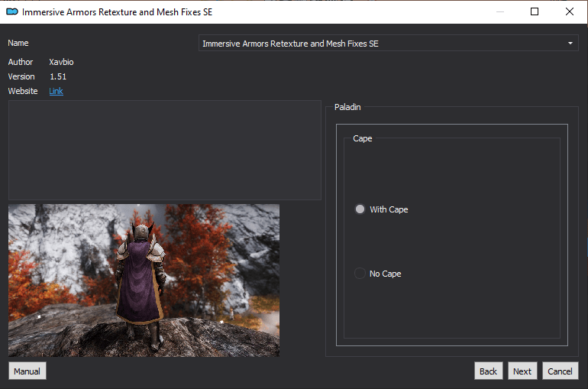Open the Website Link hyperlink
Screen dimensions: 588x389
pos(56,91)
